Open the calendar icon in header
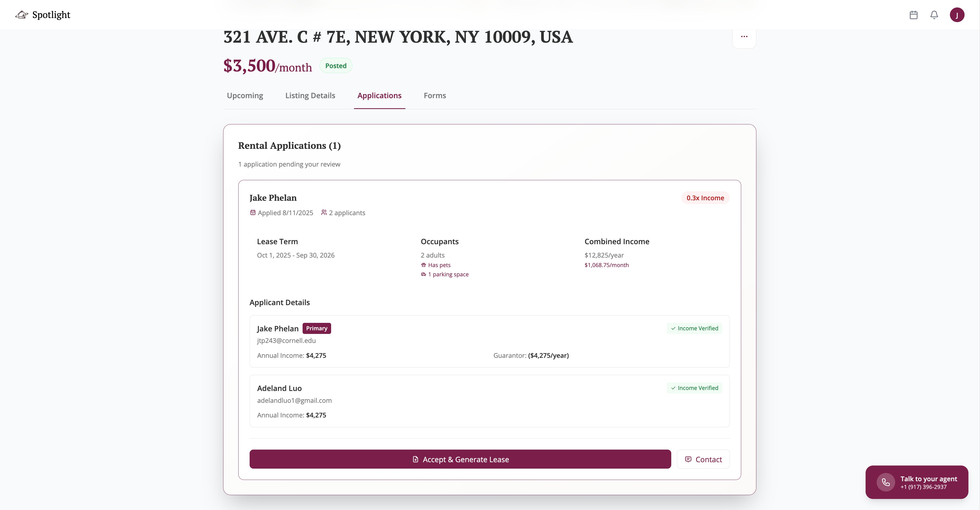The image size is (980, 510). [913, 15]
